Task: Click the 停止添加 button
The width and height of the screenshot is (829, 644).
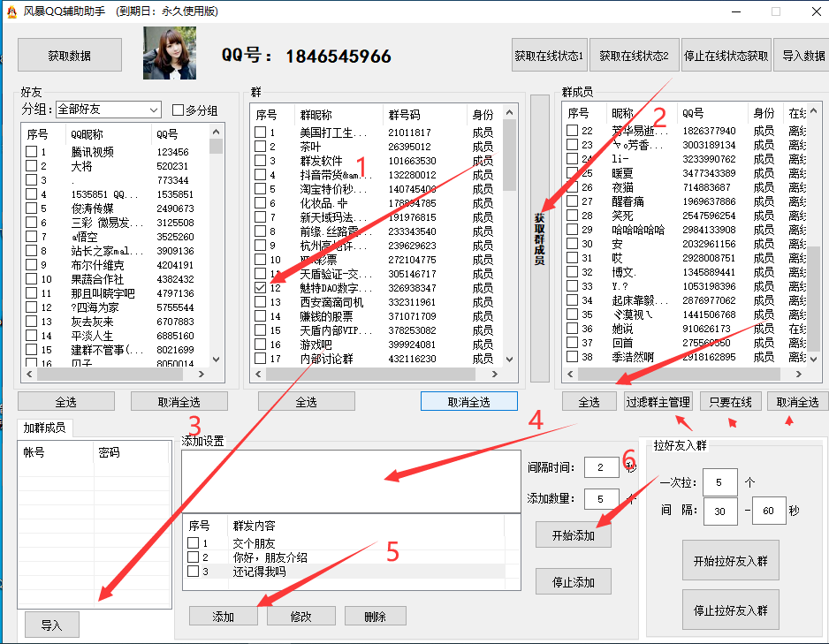Action: (x=574, y=581)
